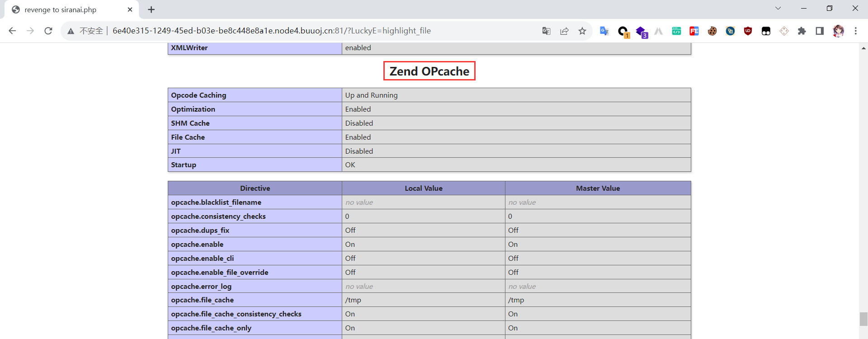
Task: Click 'opcache.file_cache_only' directive
Action: coord(211,328)
